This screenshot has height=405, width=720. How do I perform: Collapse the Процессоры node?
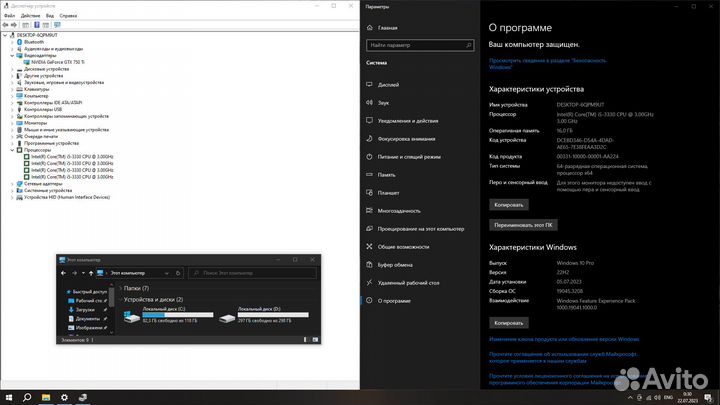(x=12, y=150)
